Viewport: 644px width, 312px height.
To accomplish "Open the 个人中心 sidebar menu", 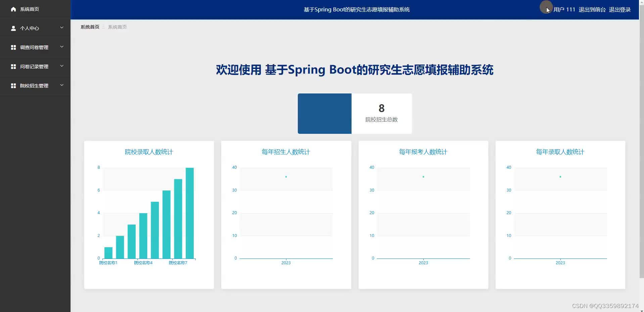I will click(x=35, y=28).
